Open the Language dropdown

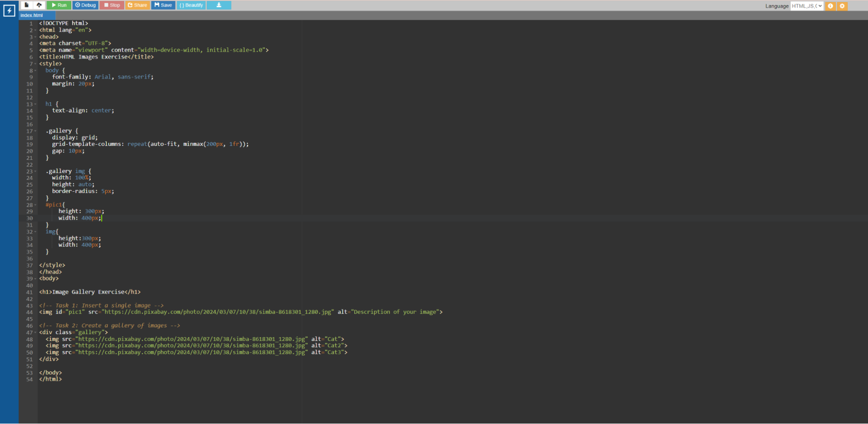coord(807,6)
